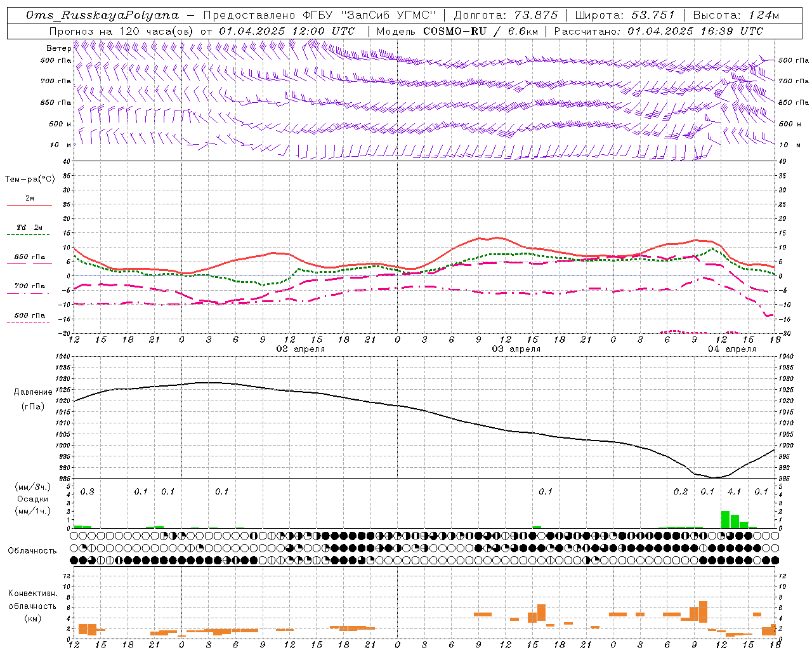Click the date label 02 апреля
Screen dimensions: 812x650
(x=300, y=349)
